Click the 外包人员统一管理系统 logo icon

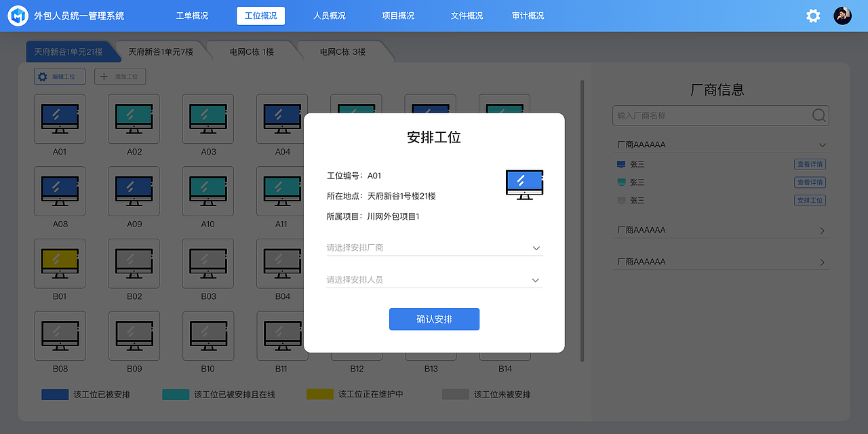(18, 15)
